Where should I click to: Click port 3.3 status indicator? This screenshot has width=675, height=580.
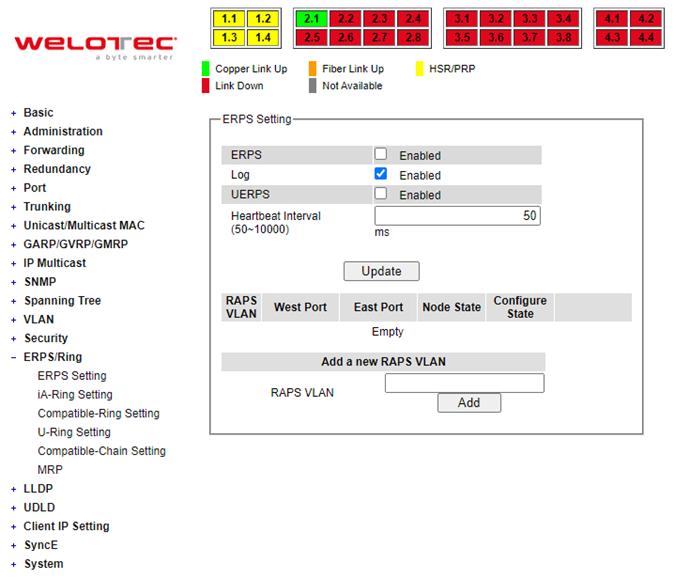click(x=529, y=19)
